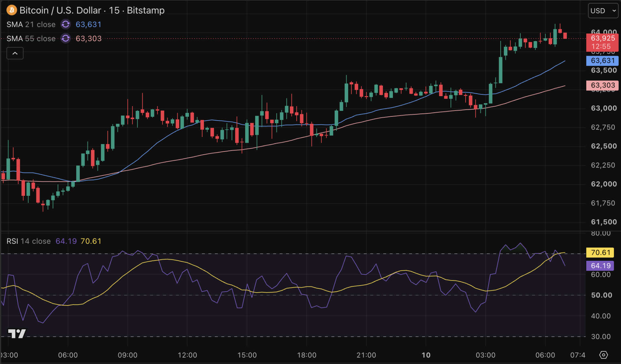This screenshot has width=621, height=364.
Task: Click the purple RSI value label 64.19
Action: pyautogui.click(x=600, y=266)
